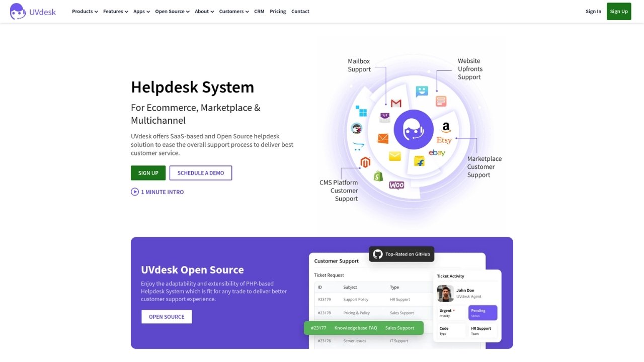
Task: Go to the Pricing page
Action: pyautogui.click(x=278, y=11)
